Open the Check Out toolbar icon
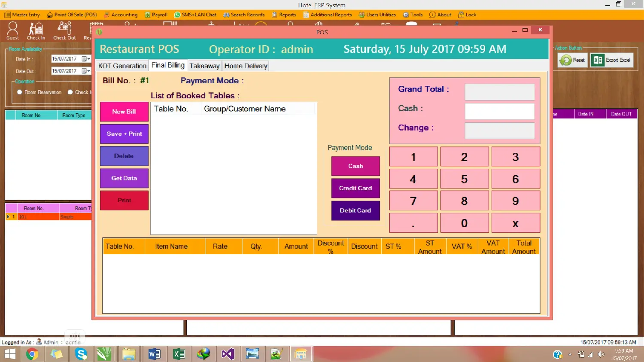Viewport: 644px width, 362px height. click(64, 31)
